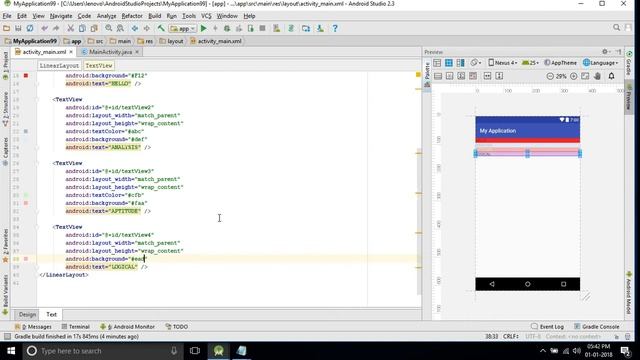
Task: Click the res breadcrumb folder
Action: tap(146, 41)
